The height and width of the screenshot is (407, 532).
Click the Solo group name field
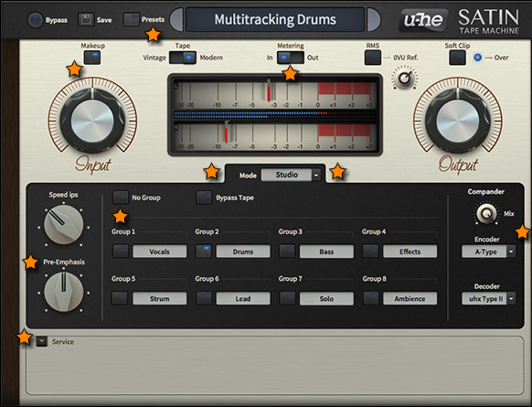326,298
